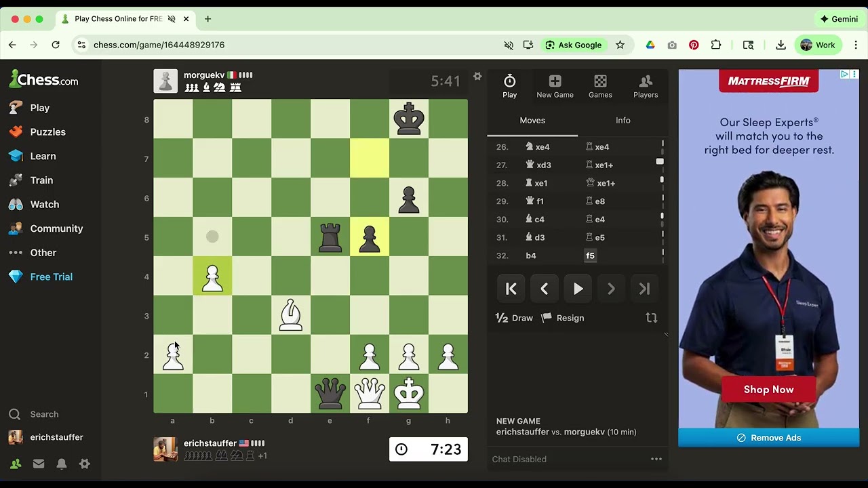Click Remove Ads button
This screenshot has height=488, width=868.
click(x=768, y=438)
